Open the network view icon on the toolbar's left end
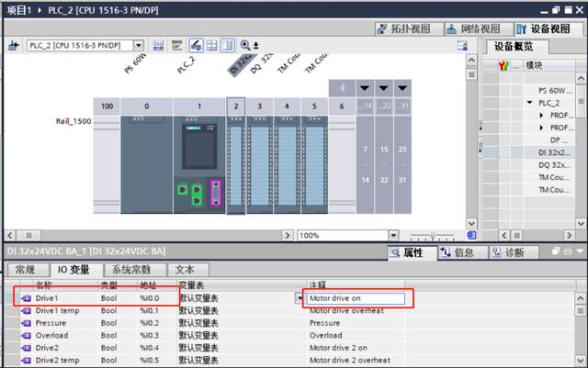This screenshot has height=368, width=588. tap(14, 46)
